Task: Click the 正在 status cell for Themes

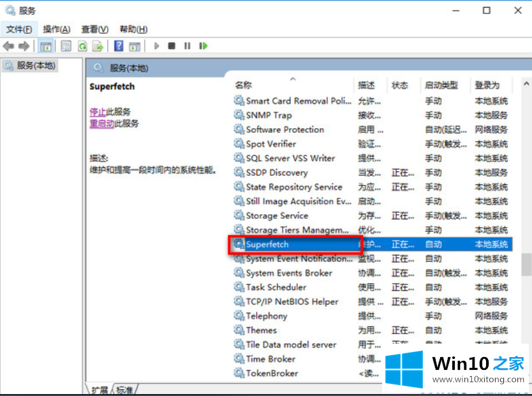Action: [403, 330]
